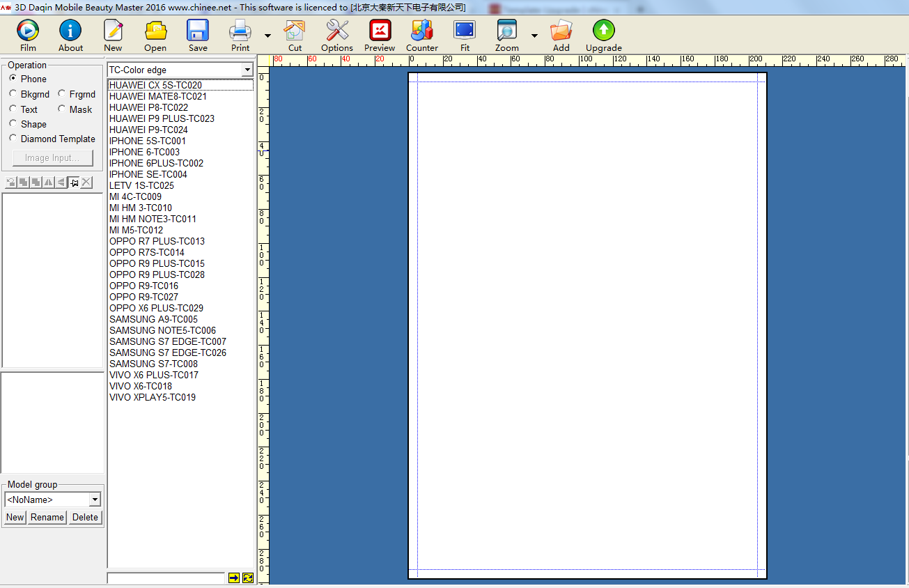The width and height of the screenshot is (909, 588).
Task: Select HUAWEI CX 5S-TC020 in list
Action: coord(180,85)
